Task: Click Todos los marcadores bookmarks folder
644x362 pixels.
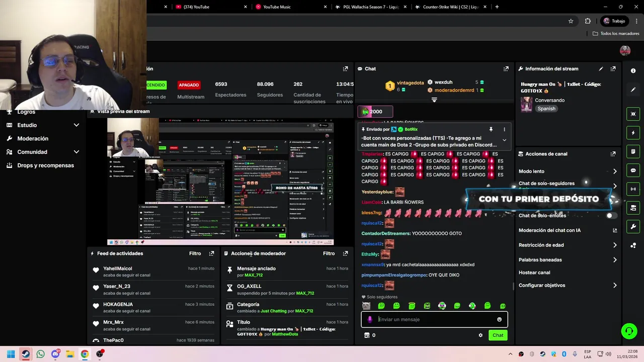Action: (616, 34)
